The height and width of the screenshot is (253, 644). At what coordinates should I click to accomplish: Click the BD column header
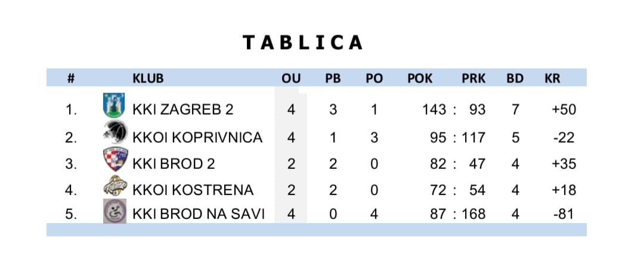[x=515, y=78]
